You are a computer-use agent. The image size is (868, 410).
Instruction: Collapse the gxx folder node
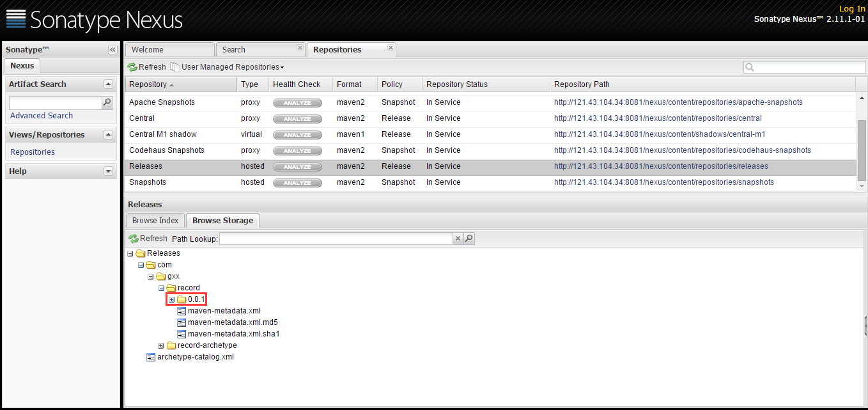tap(151, 276)
